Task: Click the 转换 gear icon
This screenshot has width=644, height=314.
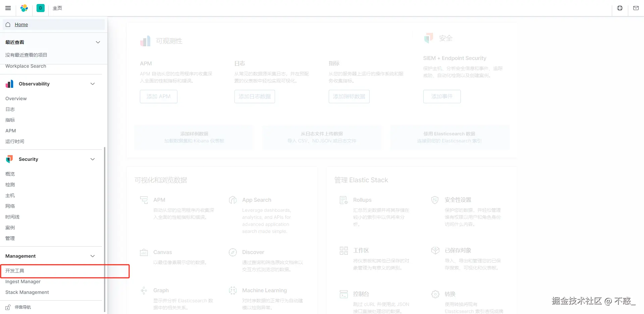Action: 435,294
